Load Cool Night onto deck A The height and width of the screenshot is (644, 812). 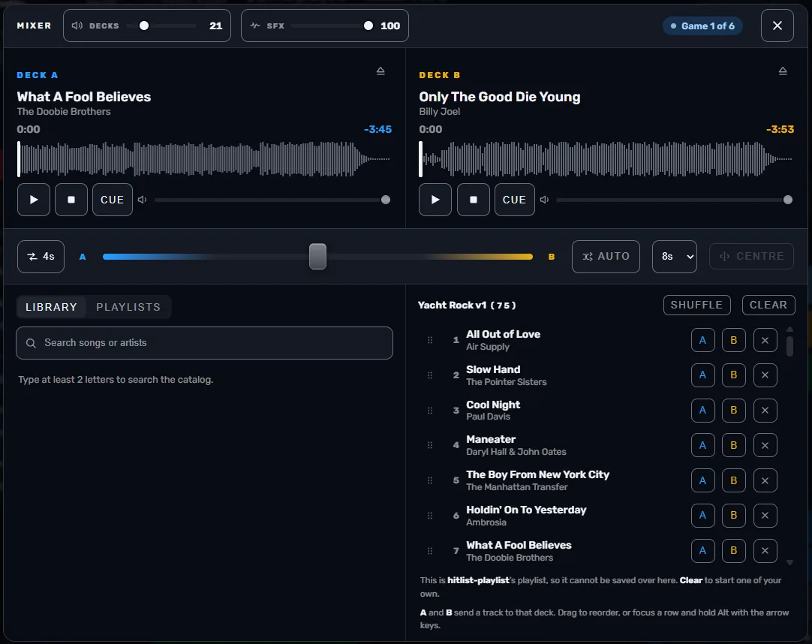pyautogui.click(x=702, y=411)
